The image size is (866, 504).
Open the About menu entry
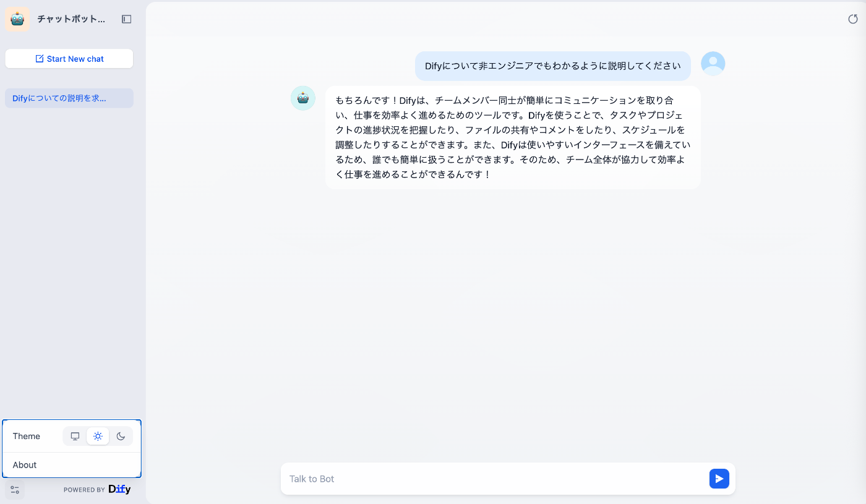click(x=72, y=465)
